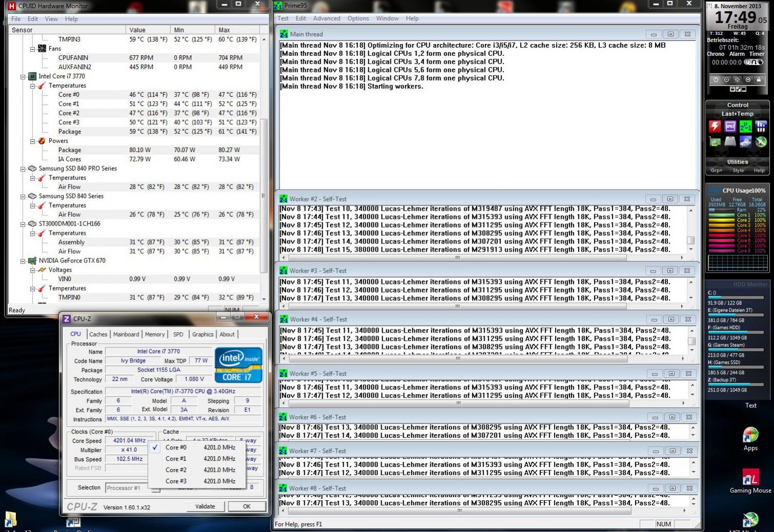Viewport: 774px width, 532px height.
Task: Open the View menu in HWMonitor
Action: pyautogui.click(x=51, y=19)
